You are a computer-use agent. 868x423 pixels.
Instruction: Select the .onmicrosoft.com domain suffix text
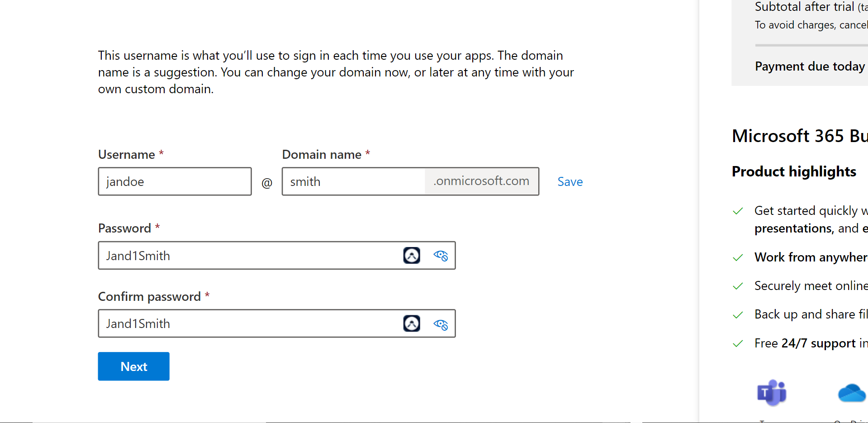(x=481, y=181)
